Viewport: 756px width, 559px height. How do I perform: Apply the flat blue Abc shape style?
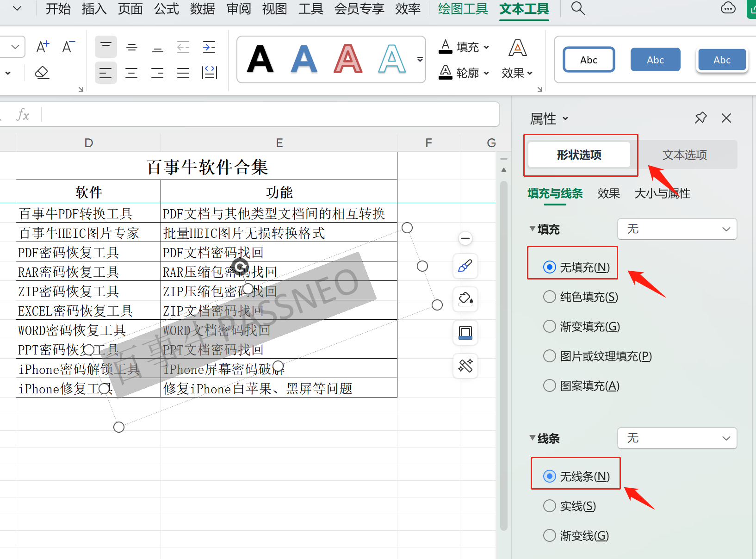tap(656, 59)
